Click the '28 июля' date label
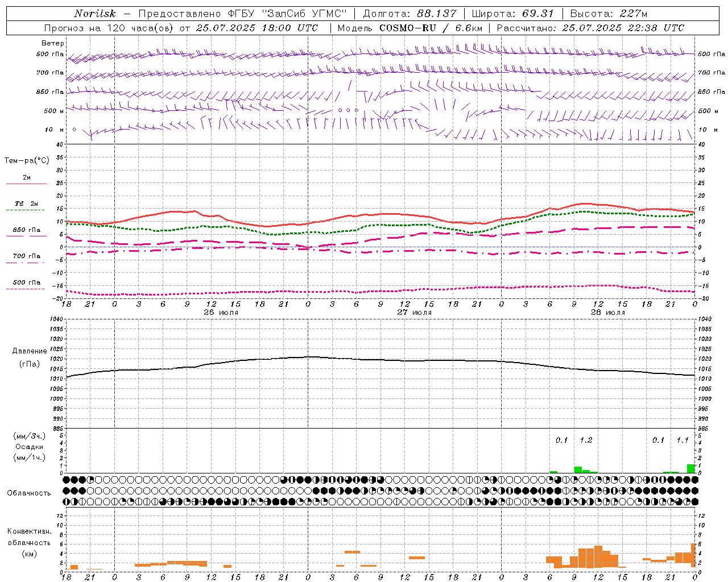Viewport: 728px width, 582px height. (x=608, y=313)
